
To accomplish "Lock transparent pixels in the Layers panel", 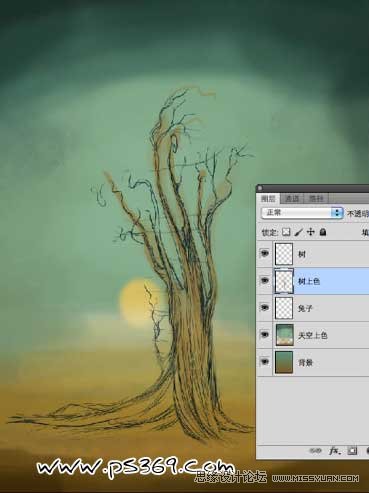I will pos(286,232).
